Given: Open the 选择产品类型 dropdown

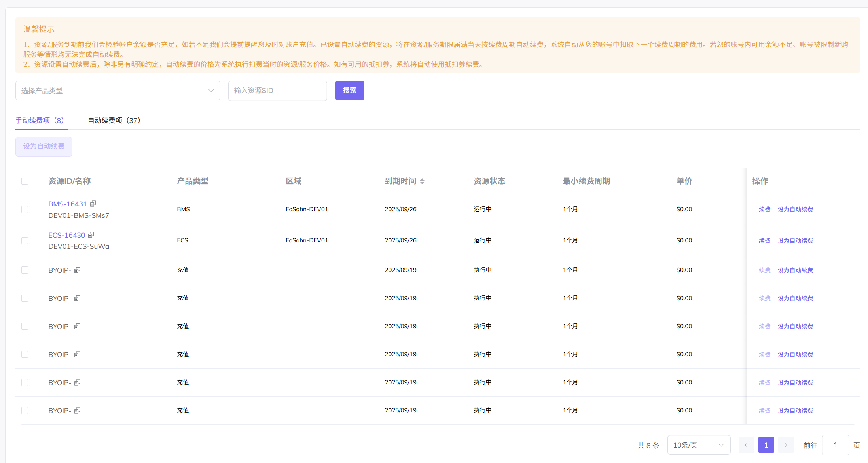Looking at the screenshot, I should [118, 91].
